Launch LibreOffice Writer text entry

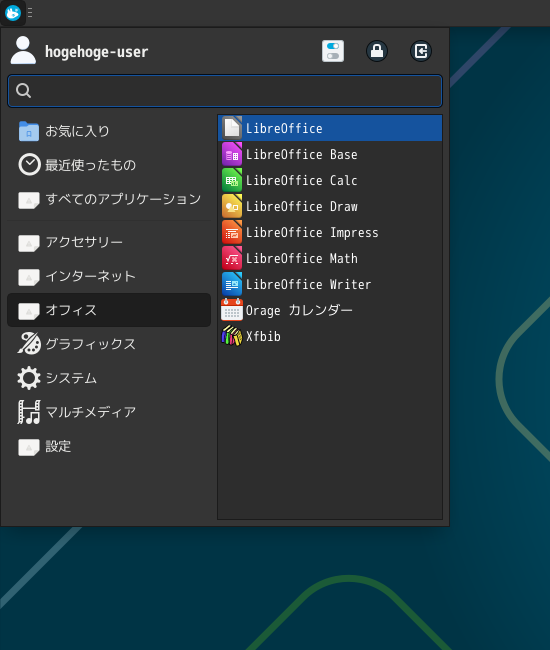pyautogui.click(x=308, y=284)
